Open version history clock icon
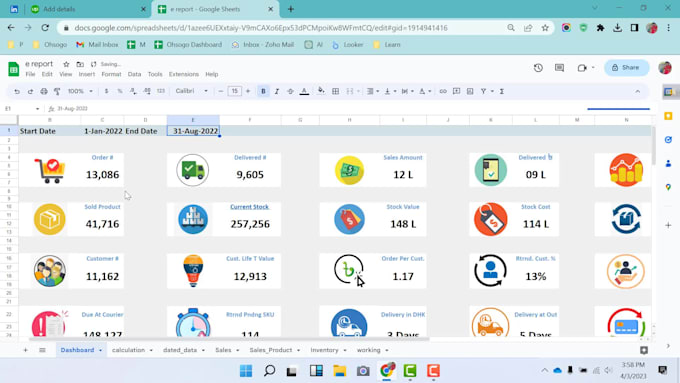The height and width of the screenshot is (383, 680). pos(538,68)
